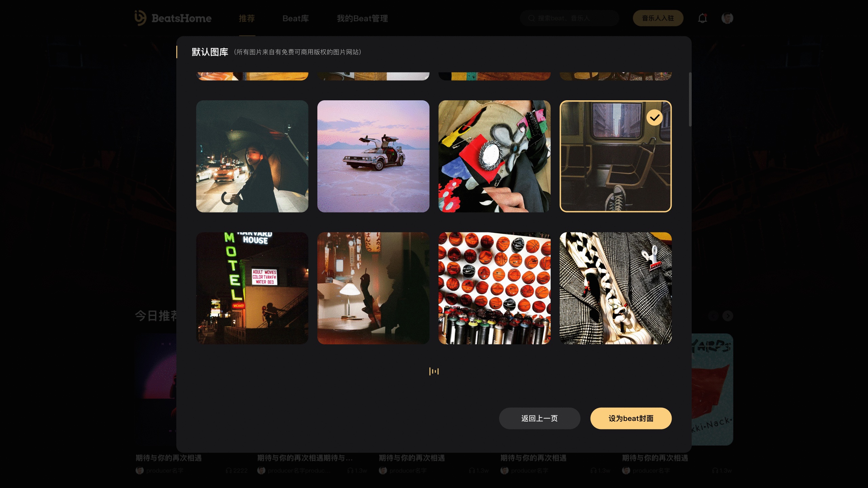
Task: Click the search magnifier icon
Action: point(531,18)
